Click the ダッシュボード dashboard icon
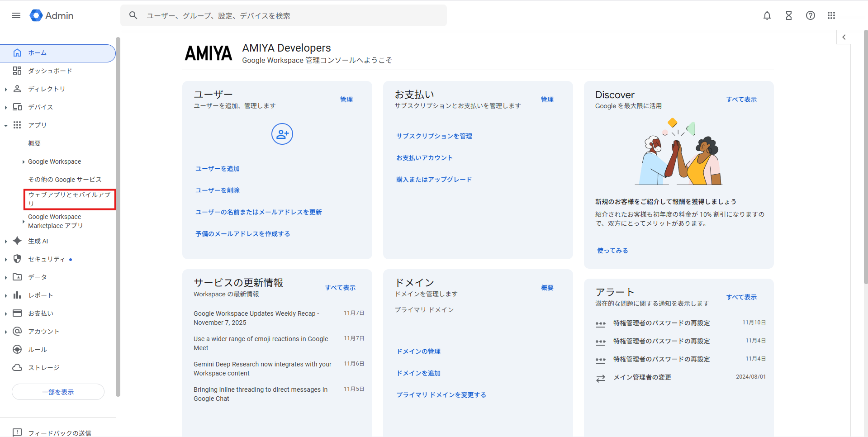 (x=17, y=71)
